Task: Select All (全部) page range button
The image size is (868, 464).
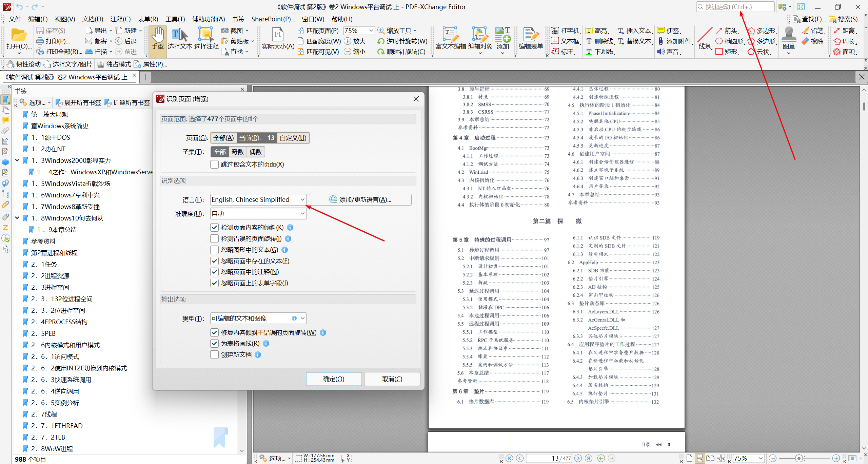Action: tap(223, 138)
